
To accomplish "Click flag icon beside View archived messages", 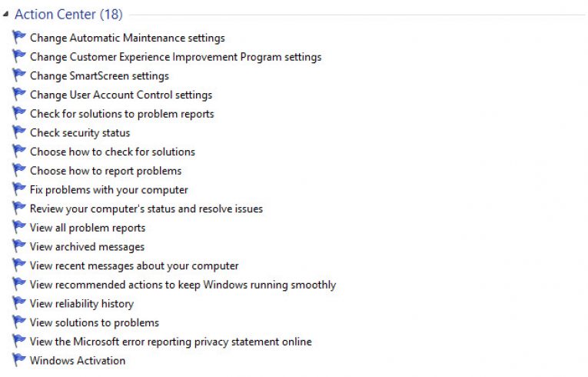I will pos(18,246).
